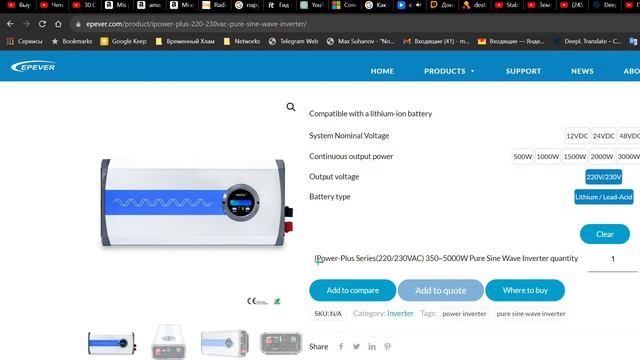Viewport: 640px width, 360px height.
Task: Click the site lock icon in address bar
Action: pyautogui.click(x=78, y=24)
